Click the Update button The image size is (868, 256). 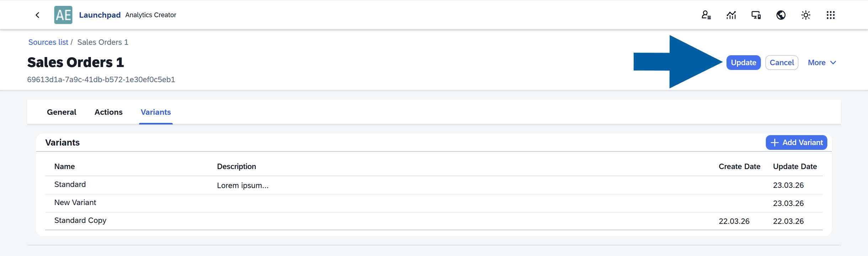[x=743, y=62]
